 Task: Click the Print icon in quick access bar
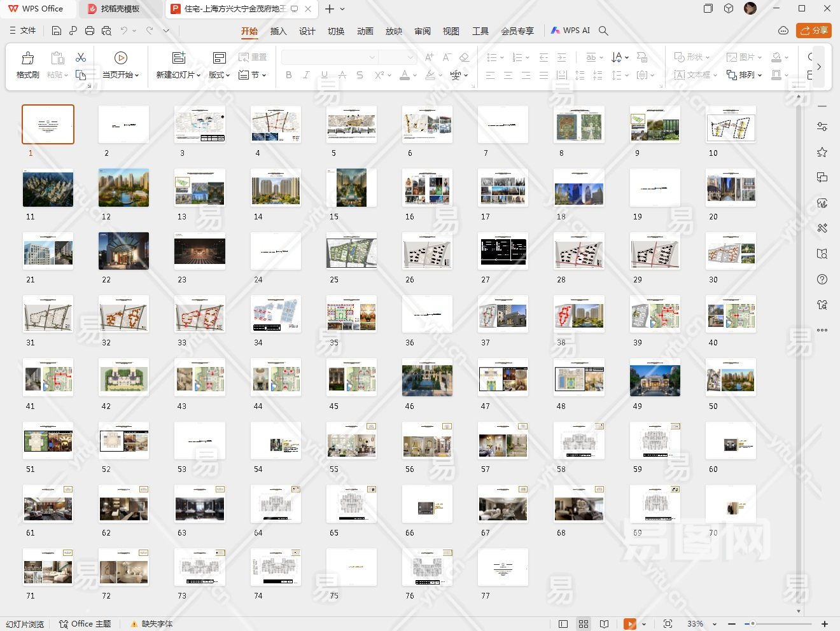coord(90,31)
